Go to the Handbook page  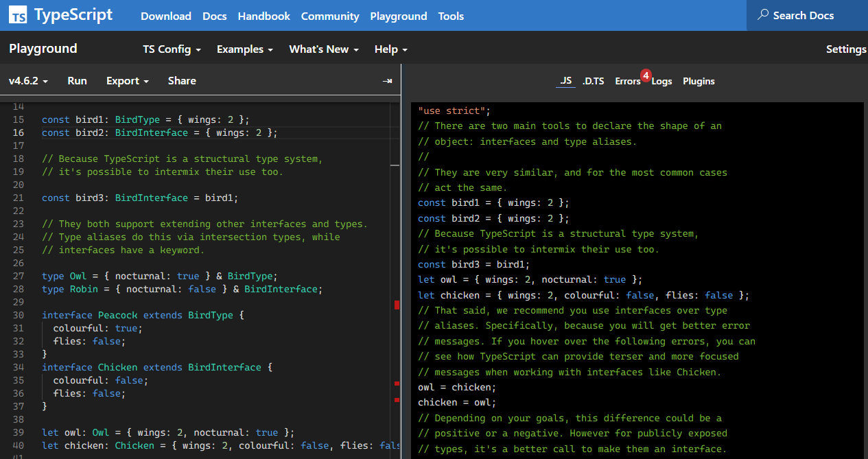click(x=264, y=16)
